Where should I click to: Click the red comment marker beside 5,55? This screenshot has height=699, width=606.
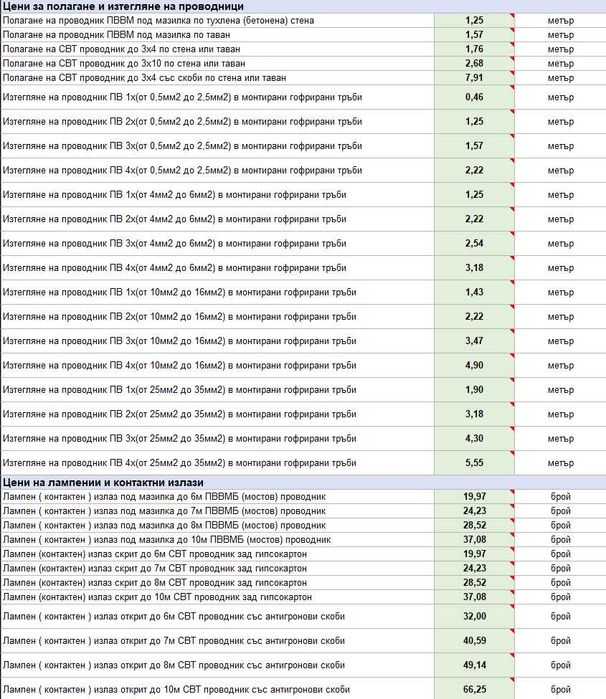(512, 453)
